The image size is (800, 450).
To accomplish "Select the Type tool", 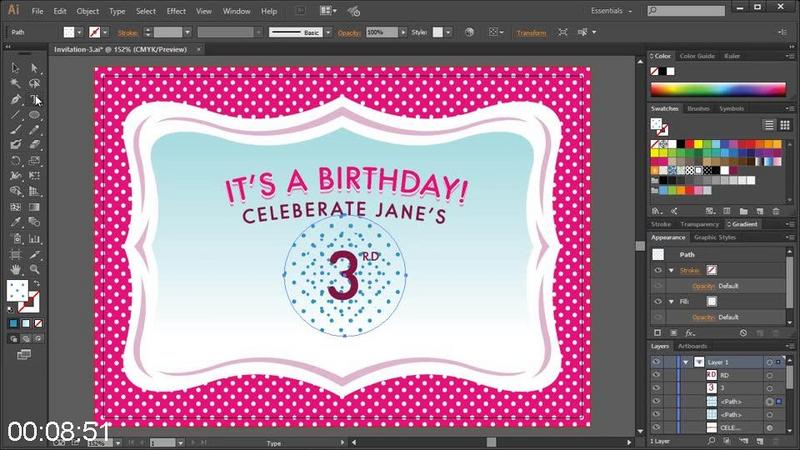I will [34, 99].
